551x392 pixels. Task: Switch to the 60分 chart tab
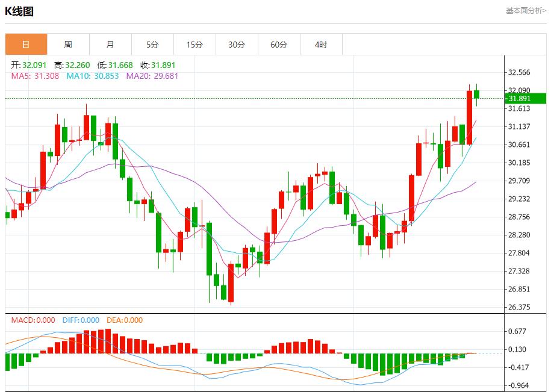[x=279, y=45]
